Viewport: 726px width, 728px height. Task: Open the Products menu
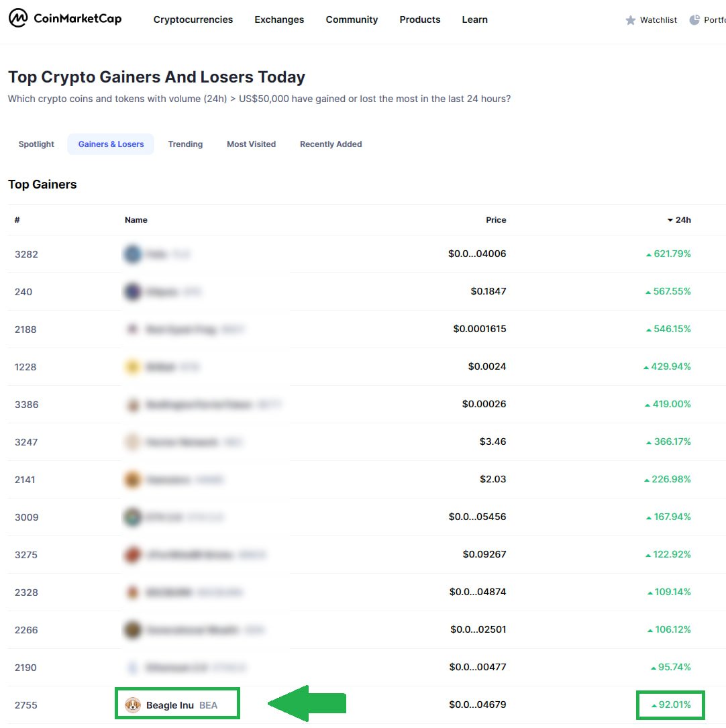(x=419, y=19)
